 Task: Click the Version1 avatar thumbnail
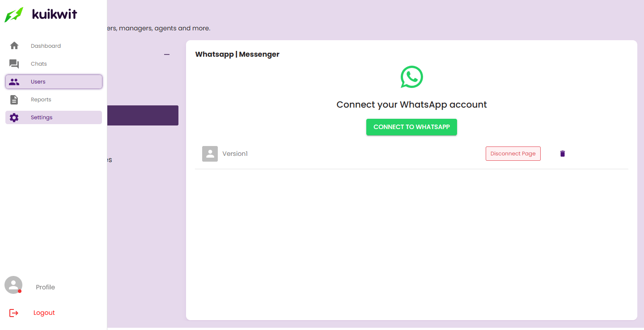(x=210, y=154)
